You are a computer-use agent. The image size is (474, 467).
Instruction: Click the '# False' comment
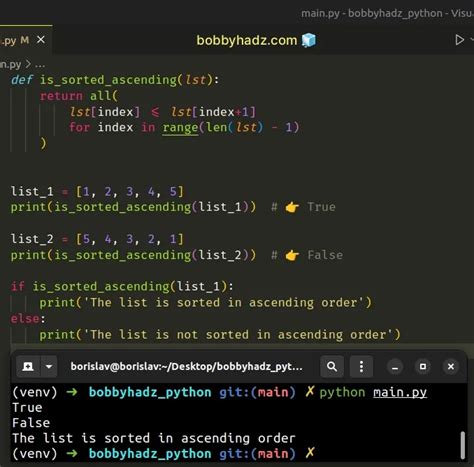(307, 255)
